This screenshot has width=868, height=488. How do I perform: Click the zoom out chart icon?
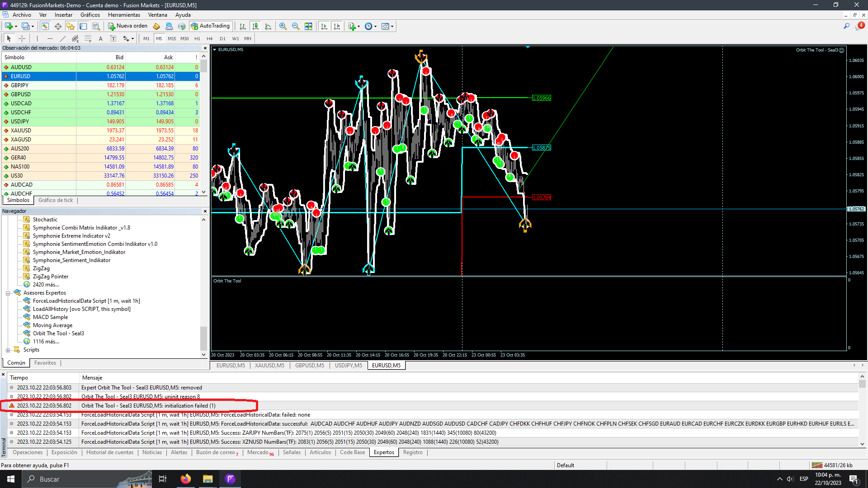[296, 26]
